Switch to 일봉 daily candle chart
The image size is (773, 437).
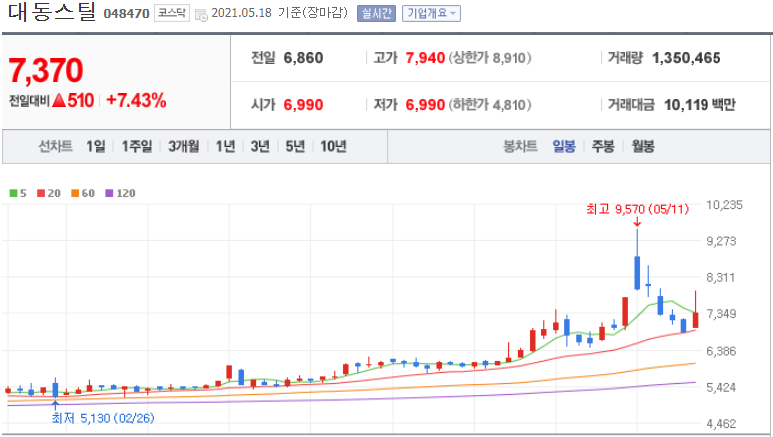tap(564, 146)
